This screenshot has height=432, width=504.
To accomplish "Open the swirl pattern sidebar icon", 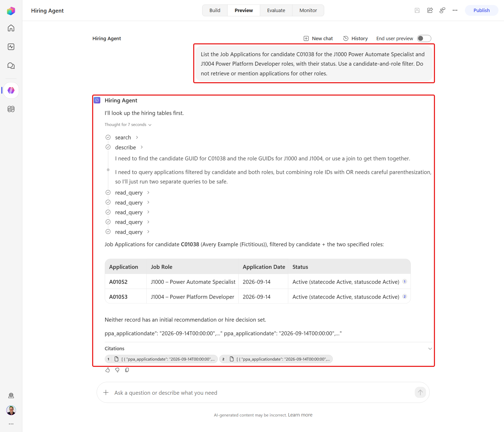I will tap(11, 109).
